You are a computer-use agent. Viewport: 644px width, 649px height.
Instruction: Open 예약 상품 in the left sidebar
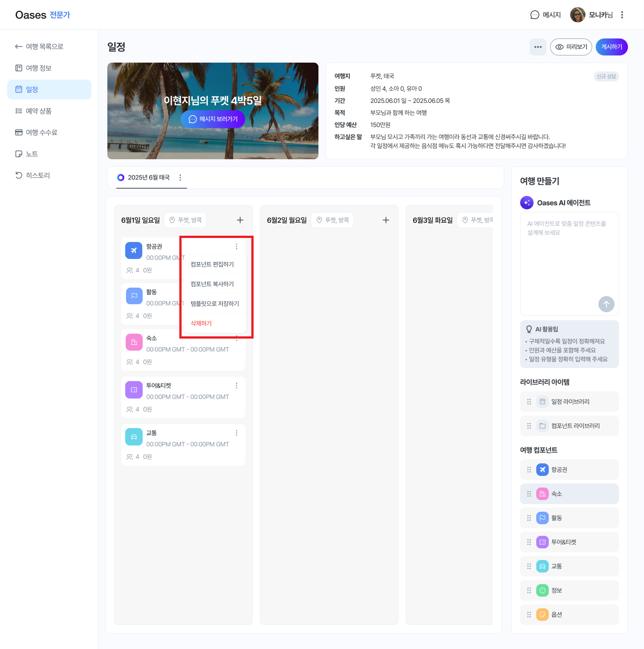tap(38, 111)
